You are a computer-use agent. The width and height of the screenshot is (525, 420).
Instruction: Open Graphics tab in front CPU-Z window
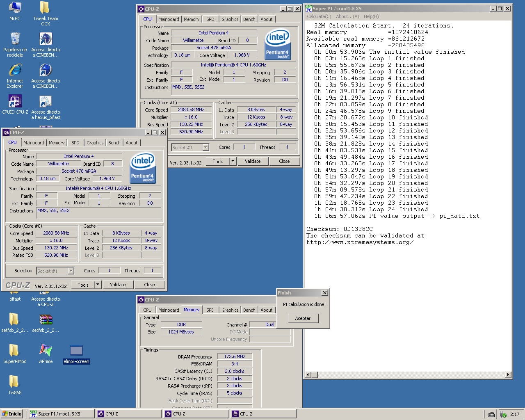pos(95,143)
